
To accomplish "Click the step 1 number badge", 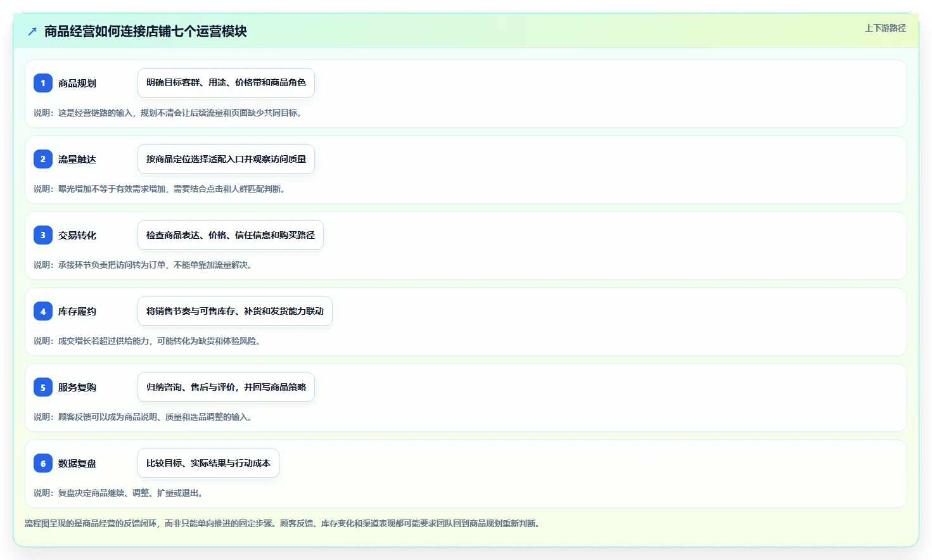I will [43, 83].
